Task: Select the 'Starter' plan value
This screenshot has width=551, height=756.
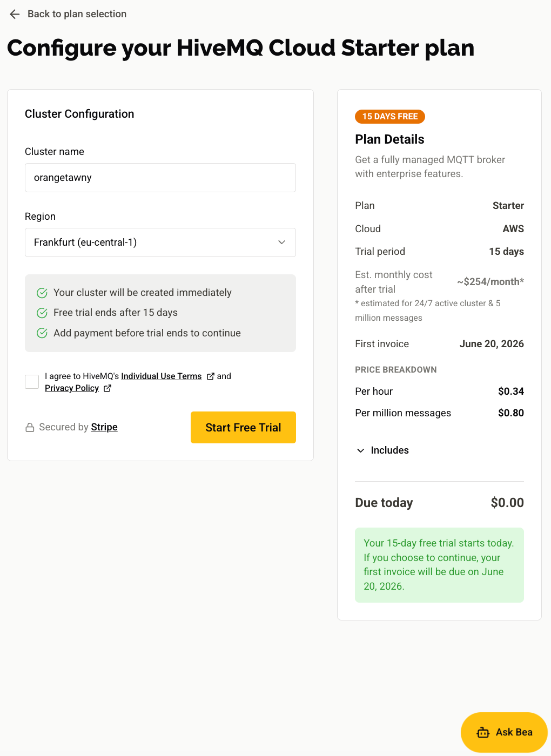Action: tap(508, 206)
